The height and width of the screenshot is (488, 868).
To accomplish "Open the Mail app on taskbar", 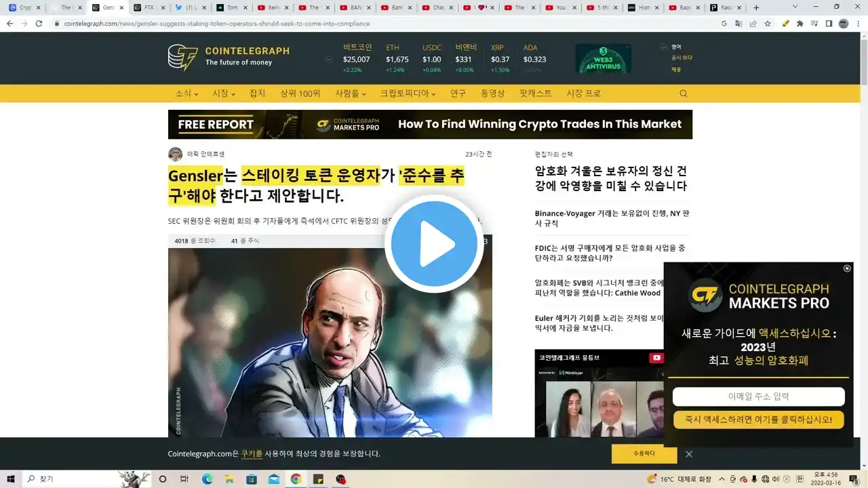I will point(273,479).
